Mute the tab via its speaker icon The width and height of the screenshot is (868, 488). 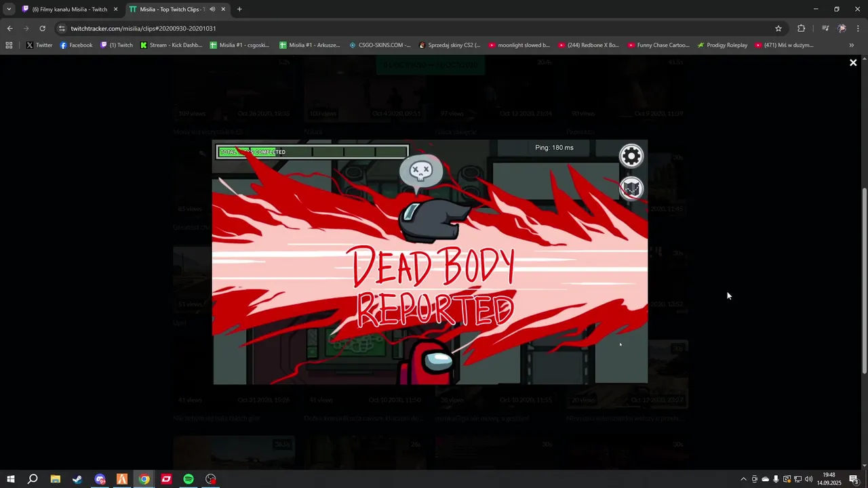pyautogui.click(x=212, y=9)
